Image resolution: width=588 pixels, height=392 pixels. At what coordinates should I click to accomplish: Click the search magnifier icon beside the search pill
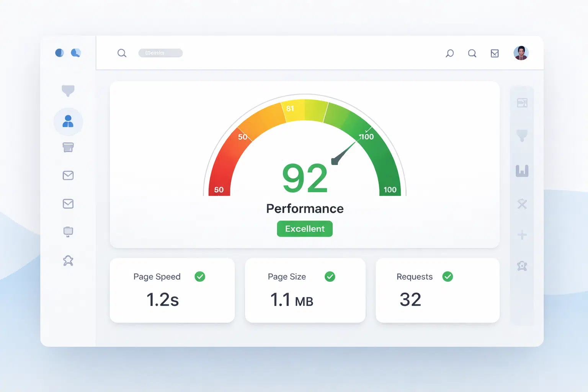[x=122, y=53]
